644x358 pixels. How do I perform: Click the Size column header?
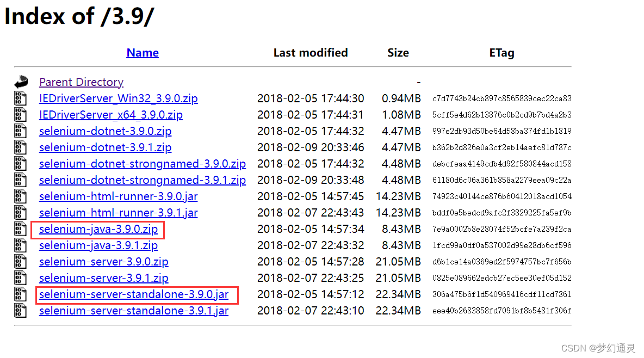click(398, 53)
